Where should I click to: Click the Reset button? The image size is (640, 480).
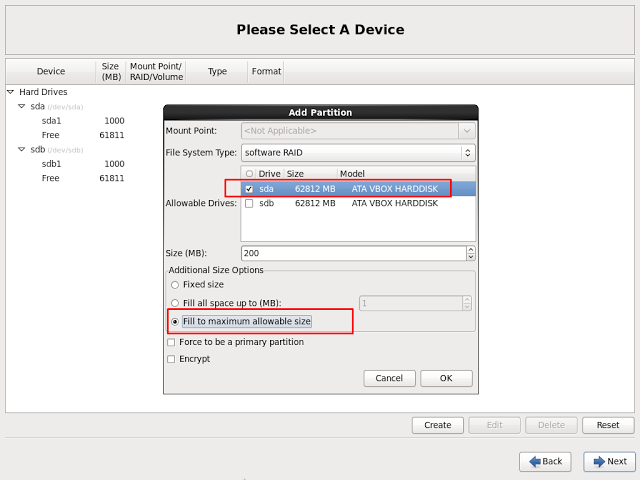608,425
